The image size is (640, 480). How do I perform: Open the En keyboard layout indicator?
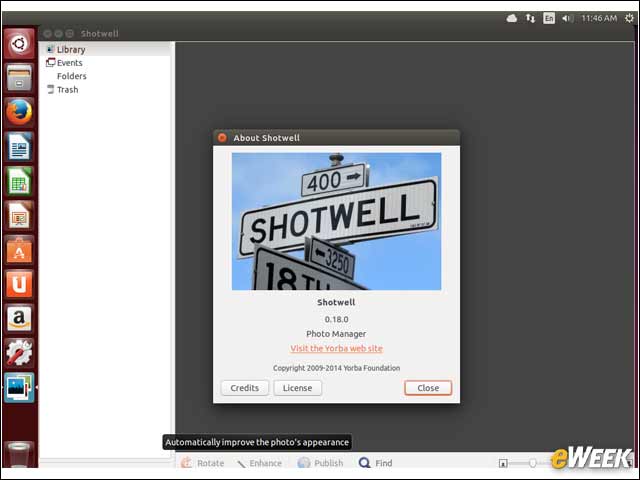[549, 18]
